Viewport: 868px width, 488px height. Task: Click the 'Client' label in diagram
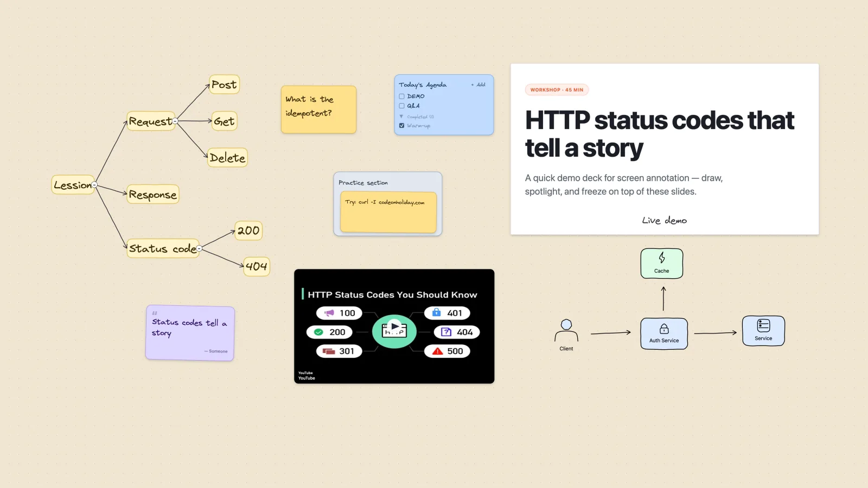[x=566, y=349]
